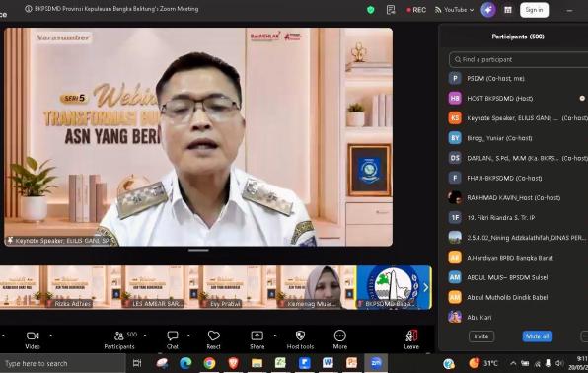Click the Leave meeting button
The width and height of the screenshot is (588, 373).
411,340
